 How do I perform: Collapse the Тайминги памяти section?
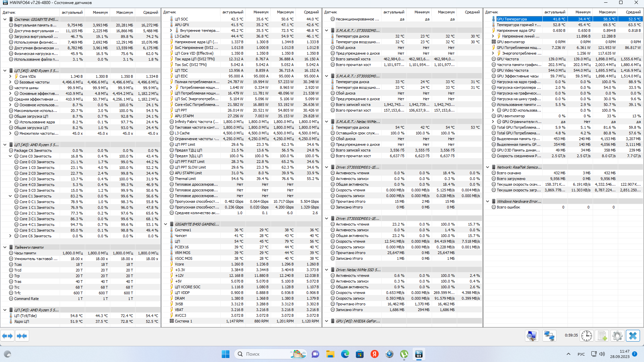[x=5, y=247]
